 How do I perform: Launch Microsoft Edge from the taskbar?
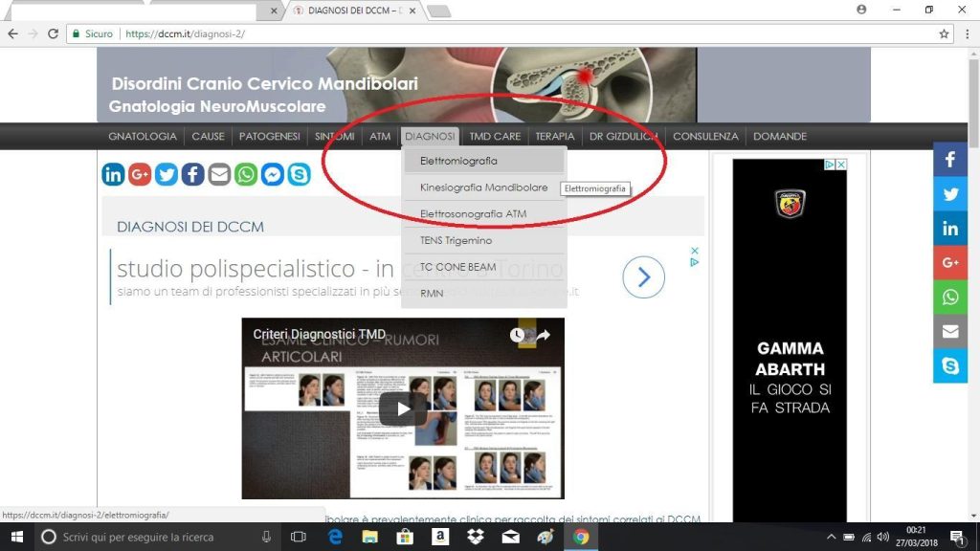(x=335, y=537)
